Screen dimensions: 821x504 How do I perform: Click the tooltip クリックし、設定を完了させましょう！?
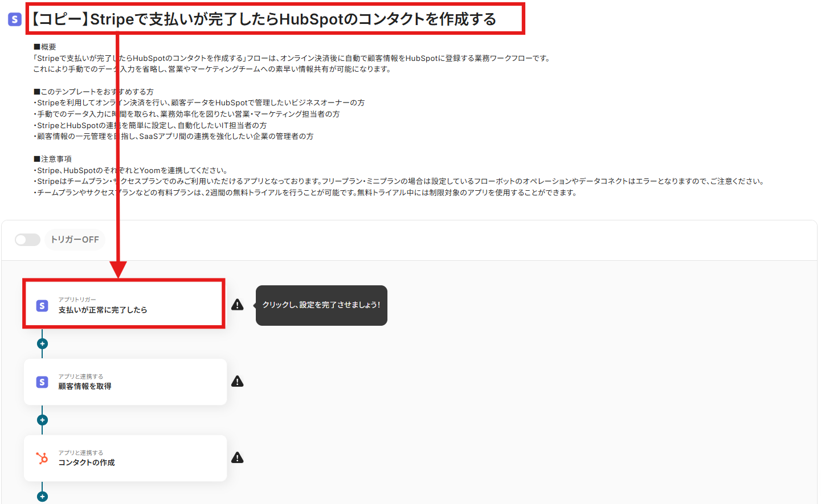click(321, 305)
